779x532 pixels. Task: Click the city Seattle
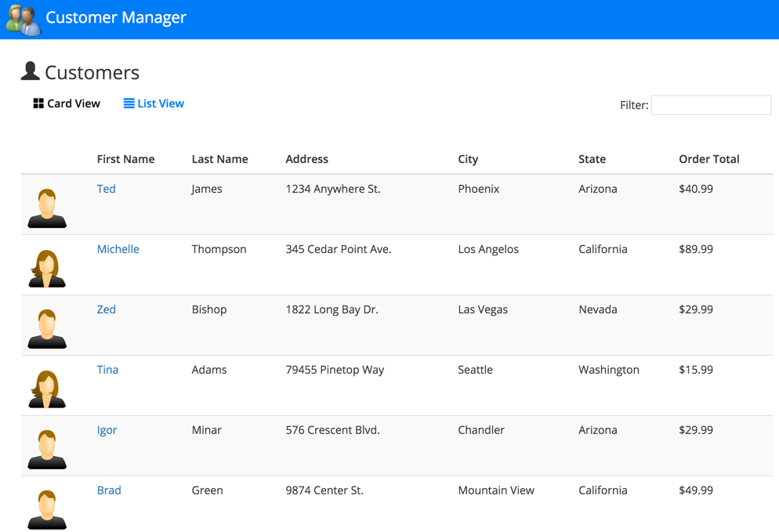pyautogui.click(x=476, y=370)
